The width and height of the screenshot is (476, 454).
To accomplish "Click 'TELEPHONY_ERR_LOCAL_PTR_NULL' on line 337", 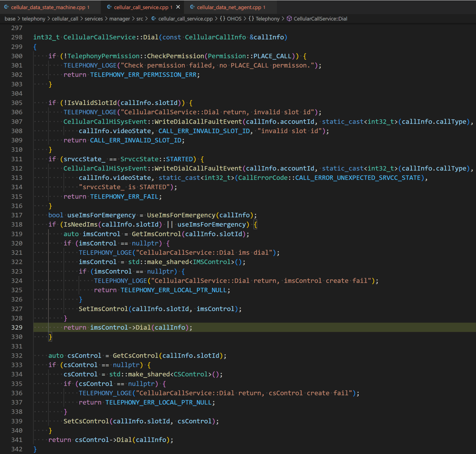I will click(x=158, y=402).
